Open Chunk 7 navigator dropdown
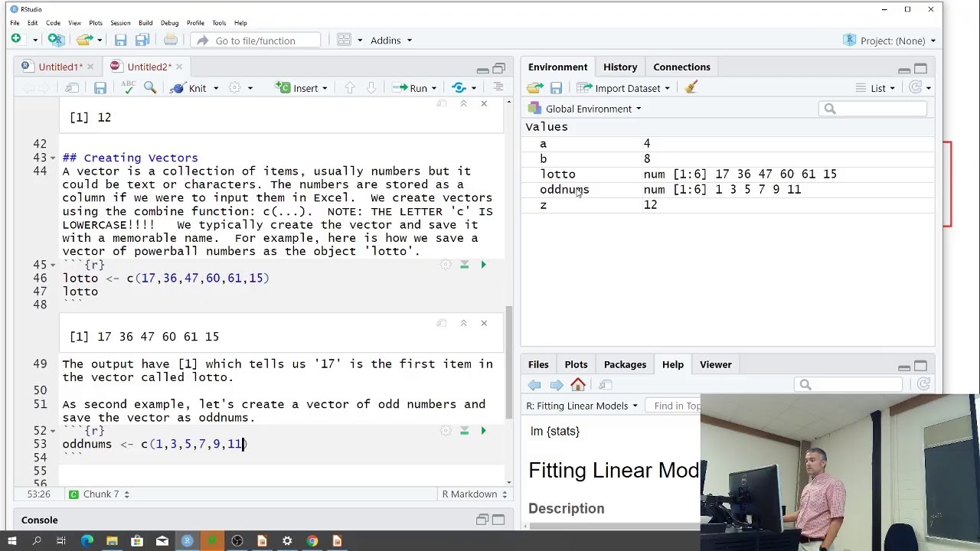 coord(99,494)
